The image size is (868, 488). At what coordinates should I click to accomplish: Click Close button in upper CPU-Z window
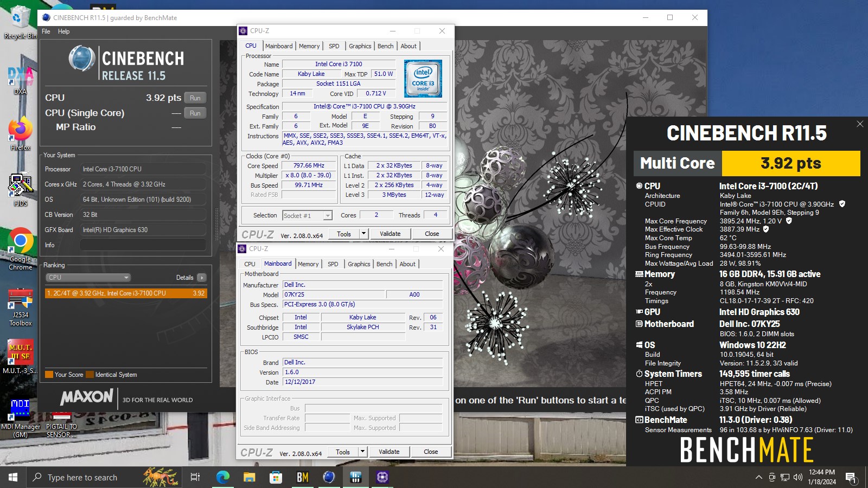pyautogui.click(x=432, y=234)
